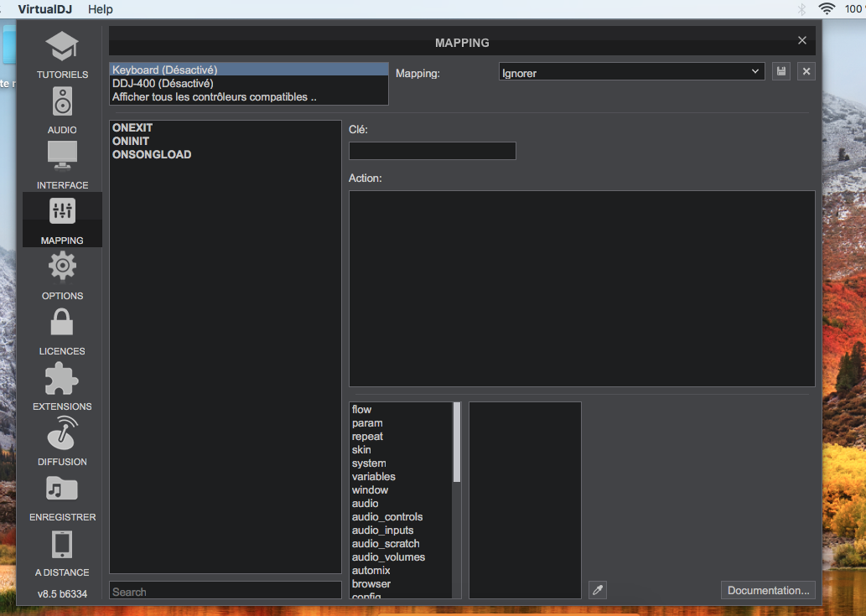The height and width of the screenshot is (616, 866).
Task: Click Afficher tous les contrôleurs compatibles
Action: tap(249, 96)
